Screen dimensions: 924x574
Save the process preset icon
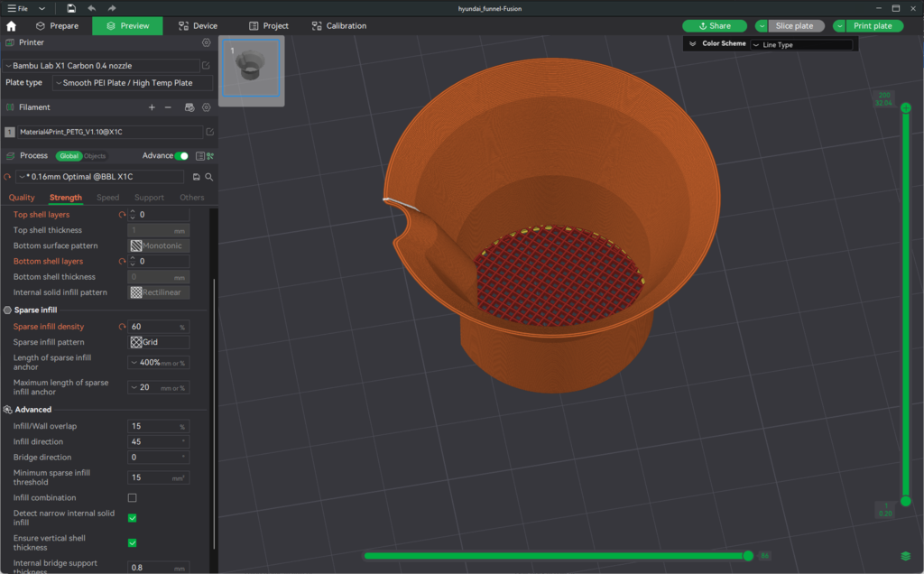[197, 177]
